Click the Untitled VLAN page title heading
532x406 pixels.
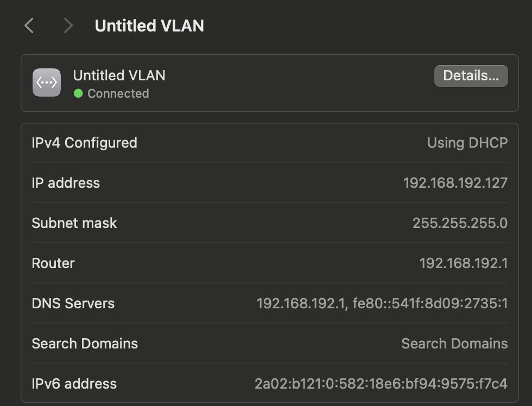149,26
